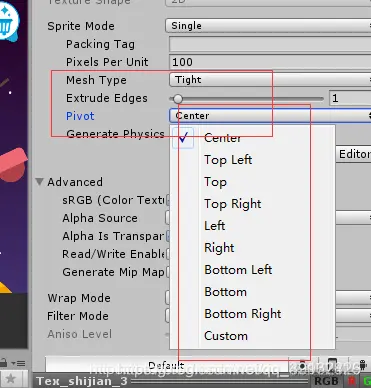Toggle the green channel G button

pos(367,381)
